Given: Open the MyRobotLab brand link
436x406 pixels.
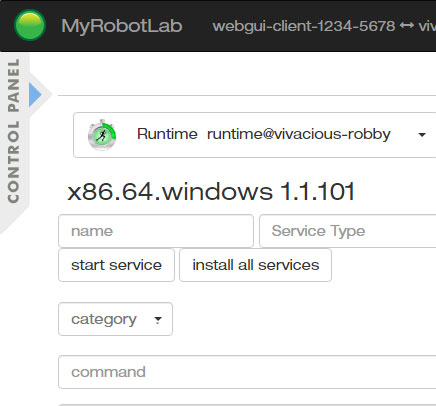Looking at the screenshot, I should pos(122,26).
